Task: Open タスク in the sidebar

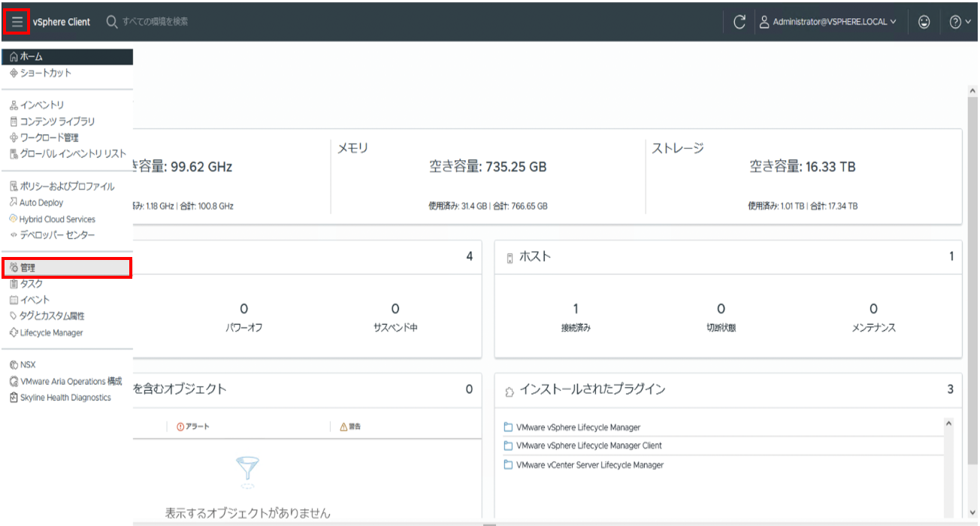Action: 67,284
